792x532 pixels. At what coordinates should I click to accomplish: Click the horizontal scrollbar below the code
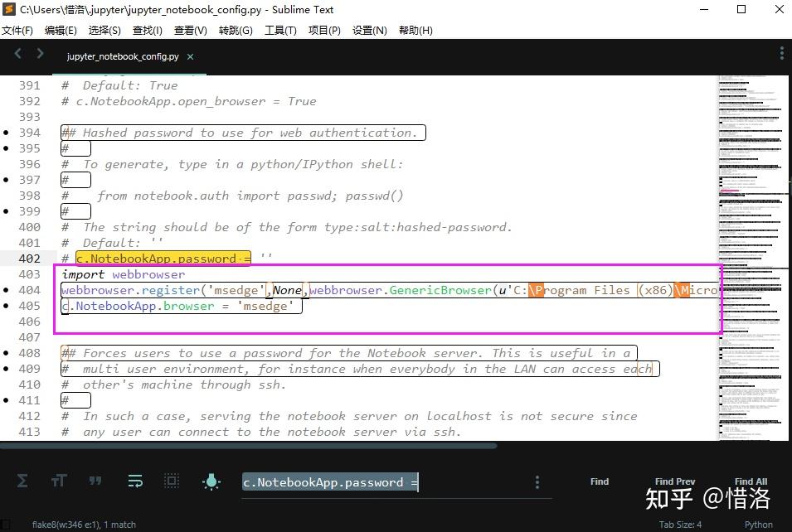pos(249,445)
